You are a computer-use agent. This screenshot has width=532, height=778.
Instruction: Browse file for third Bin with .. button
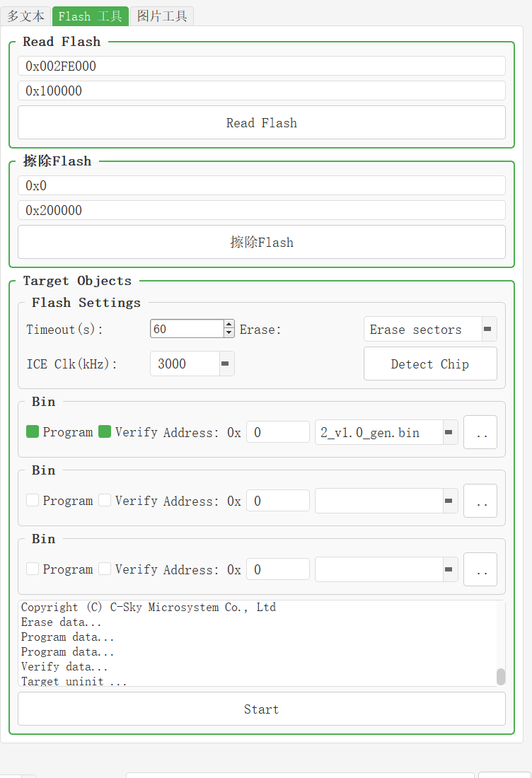tap(480, 569)
